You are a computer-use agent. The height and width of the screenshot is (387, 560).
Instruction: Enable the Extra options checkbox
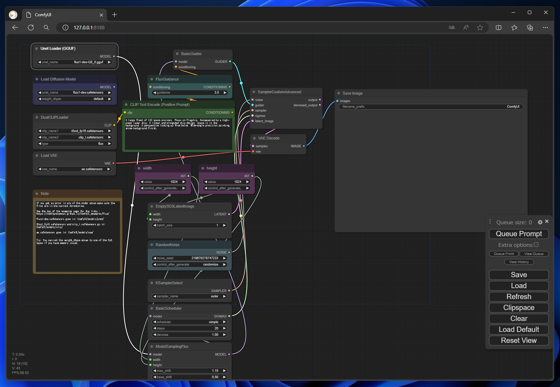coord(536,245)
